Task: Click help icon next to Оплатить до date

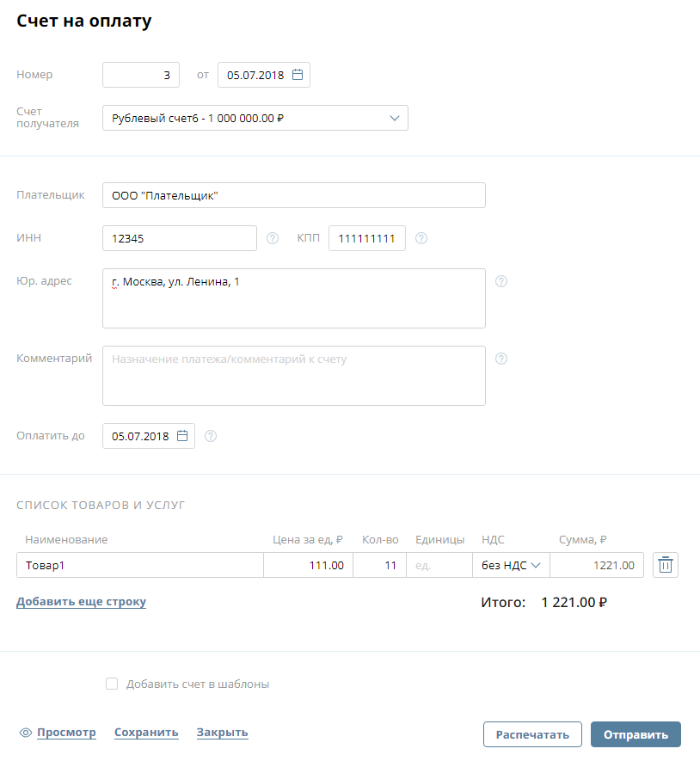Action: pyautogui.click(x=211, y=436)
